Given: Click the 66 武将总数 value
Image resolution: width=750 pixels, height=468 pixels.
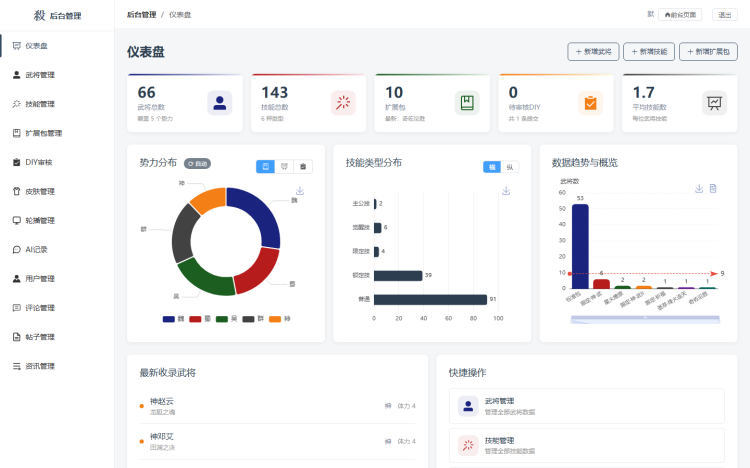Looking at the screenshot, I should (x=146, y=92).
